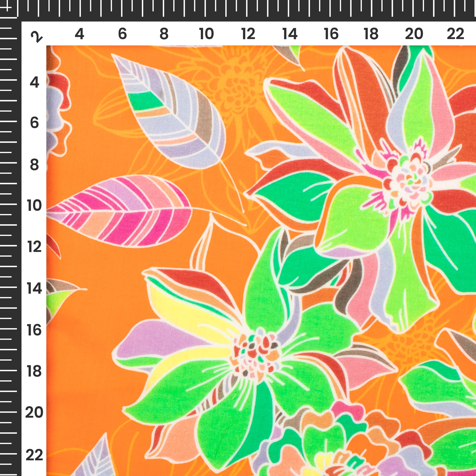Click the rotated 2 at ruler origin
The height and width of the screenshot is (476, 476).
36,37
